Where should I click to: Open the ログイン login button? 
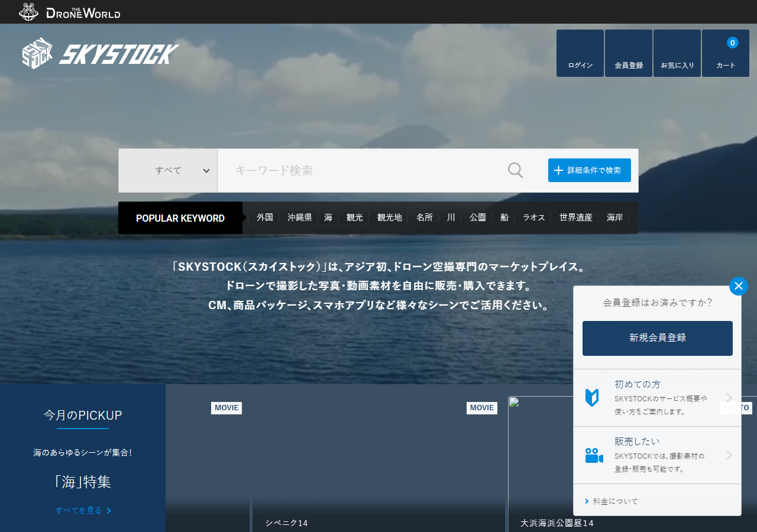(x=580, y=53)
